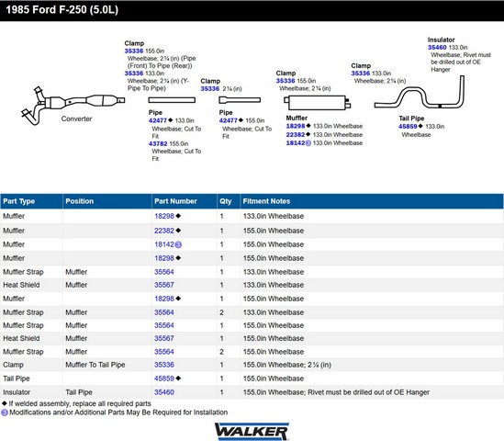Open muffler link 18298 in the diagram

pyautogui.click(x=296, y=126)
